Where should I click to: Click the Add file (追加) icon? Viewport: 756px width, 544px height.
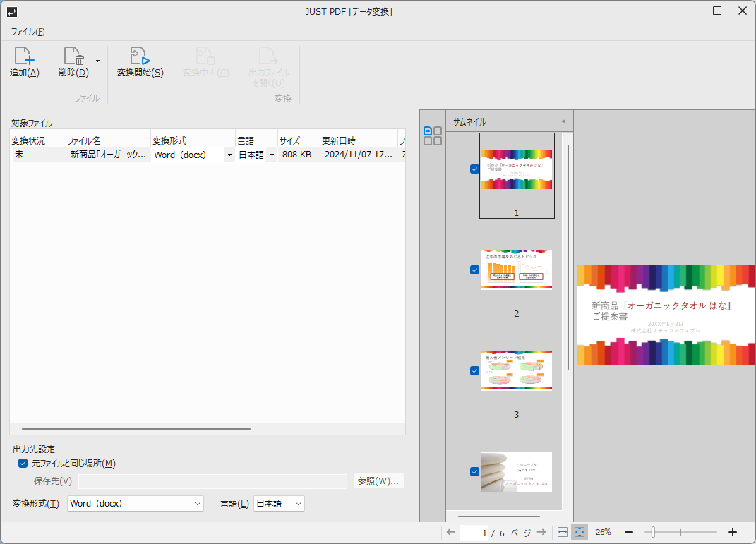(24, 57)
